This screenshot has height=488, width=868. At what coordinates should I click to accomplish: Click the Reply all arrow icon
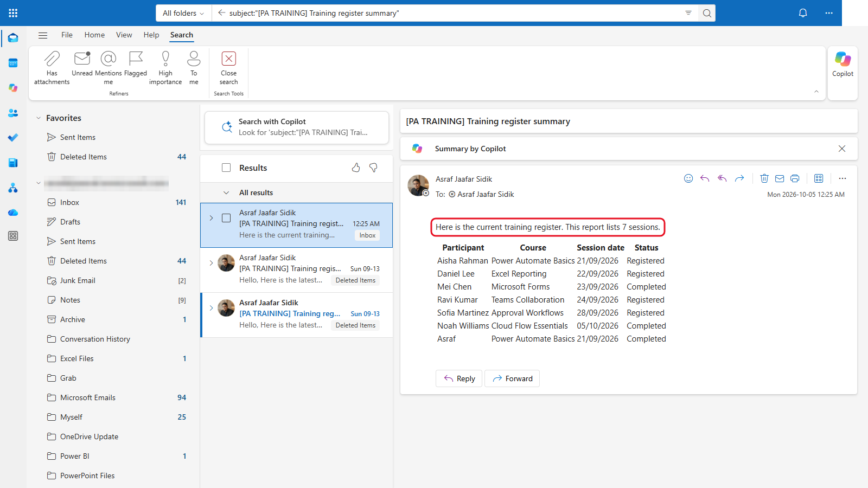point(722,178)
